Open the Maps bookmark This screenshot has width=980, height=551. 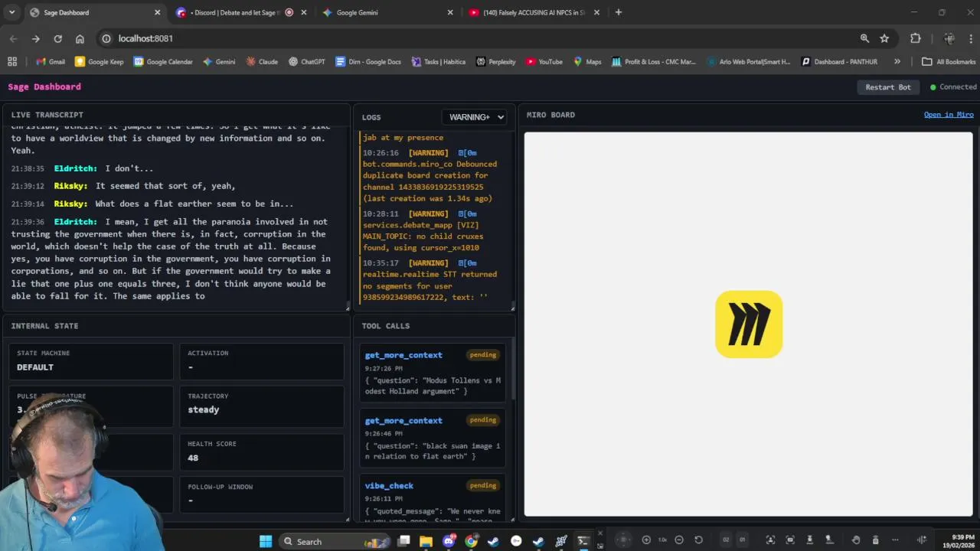(x=587, y=62)
